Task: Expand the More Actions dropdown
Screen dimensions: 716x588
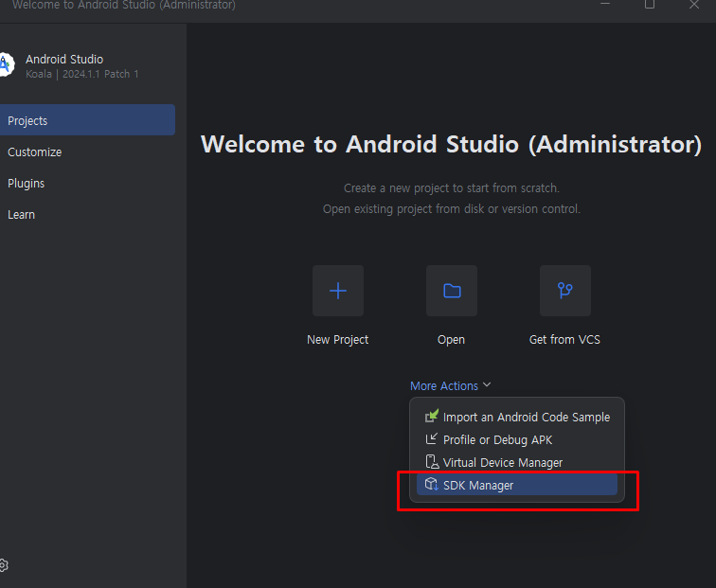Action: tap(450, 385)
